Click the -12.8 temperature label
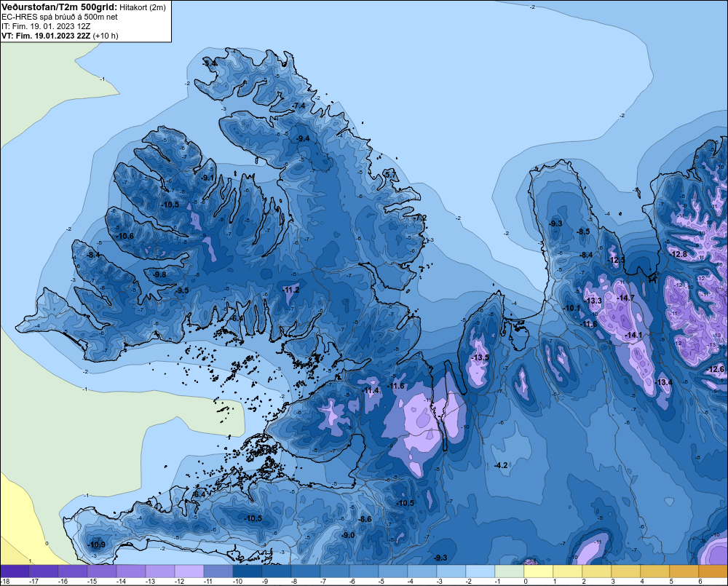The image size is (728, 586). [x=678, y=254]
